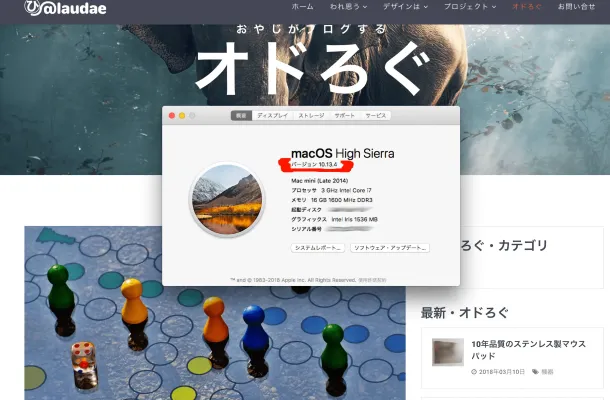This screenshot has width=610, height=400.
Task: Click the red close window button
Action: click(171, 116)
